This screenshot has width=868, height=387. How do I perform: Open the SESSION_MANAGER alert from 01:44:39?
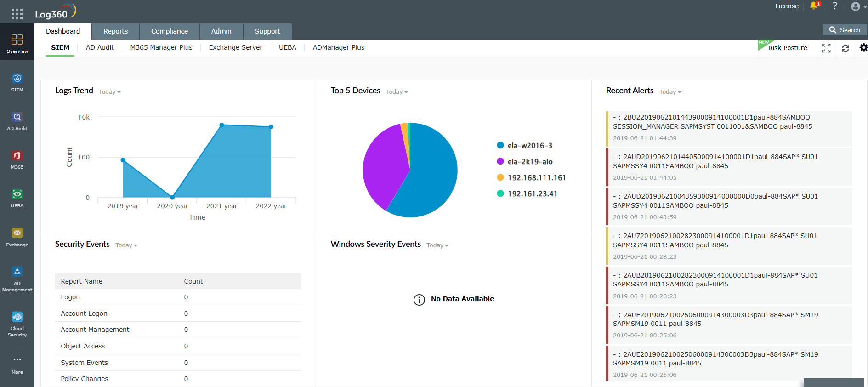pos(729,129)
